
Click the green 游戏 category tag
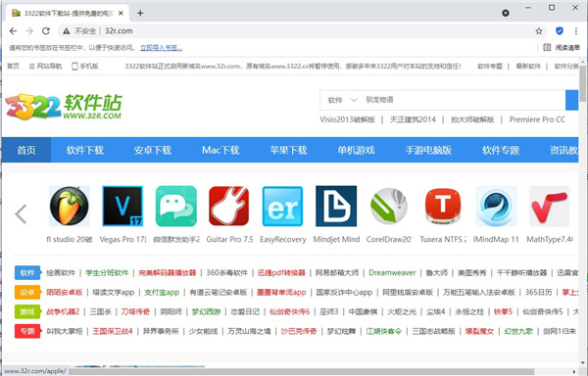tap(27, 311)
